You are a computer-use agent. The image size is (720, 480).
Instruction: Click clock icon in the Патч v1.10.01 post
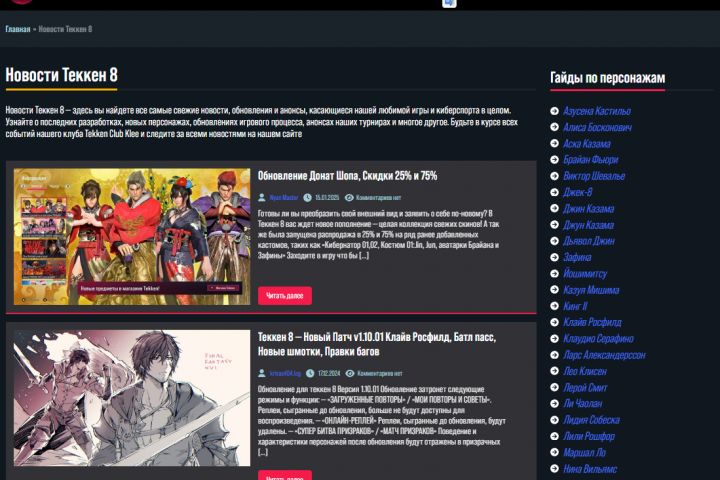[x=310, y=373]
